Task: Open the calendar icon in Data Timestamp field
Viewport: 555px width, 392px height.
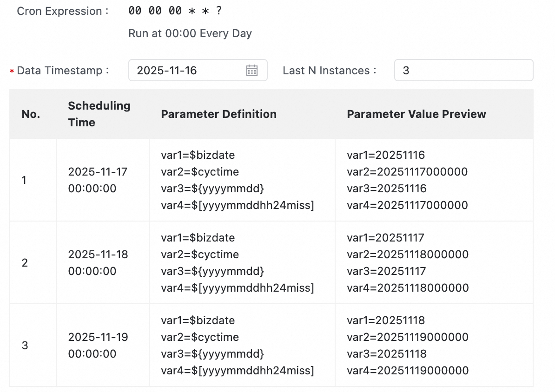Action: point(251,71)
